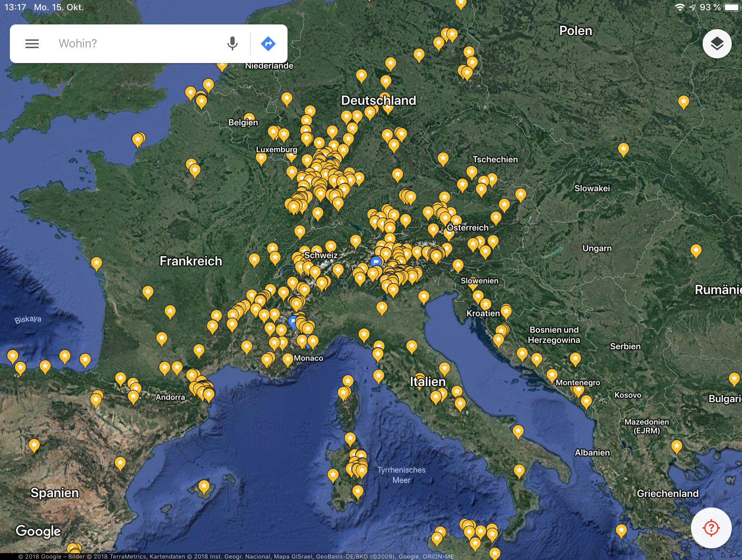Tap the battery indicator in status bar

click(x=731, y=7)
